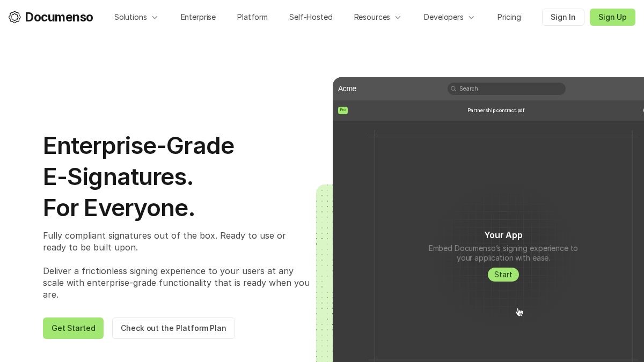Click the Partnership contract.pdf file name

click(x=496, y=110)
